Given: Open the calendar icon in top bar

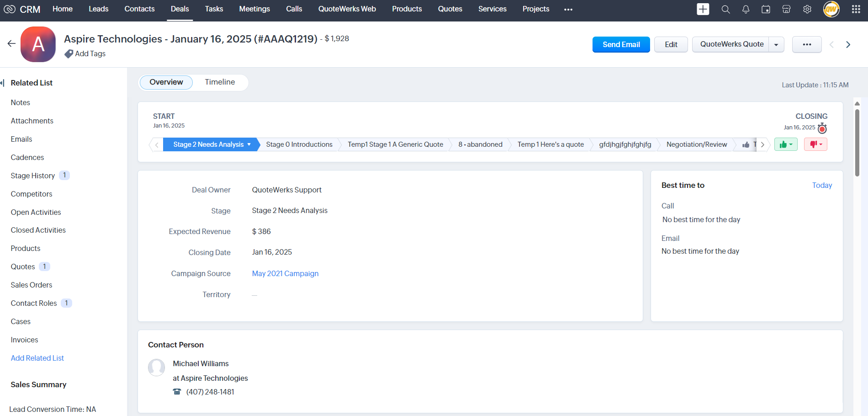Looking at the screenshot, I should coord(766,10).
